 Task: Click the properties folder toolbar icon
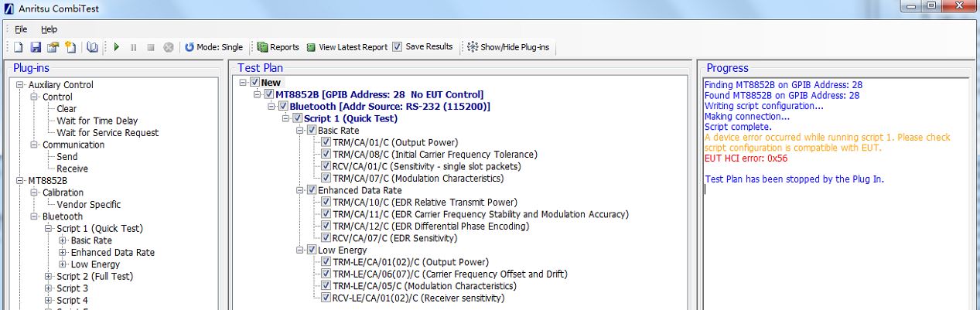pyautogui.click(x=52, y=47)
